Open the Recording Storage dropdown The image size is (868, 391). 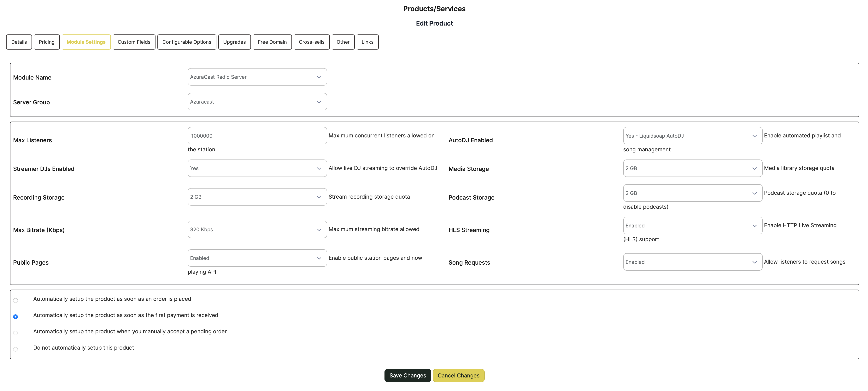257,197
